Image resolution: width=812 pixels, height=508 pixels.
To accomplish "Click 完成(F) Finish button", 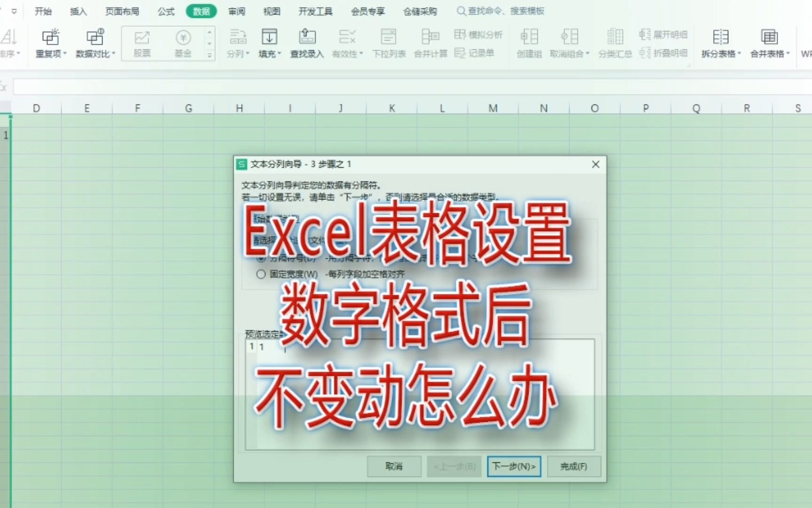I will (x=574, y=466).
